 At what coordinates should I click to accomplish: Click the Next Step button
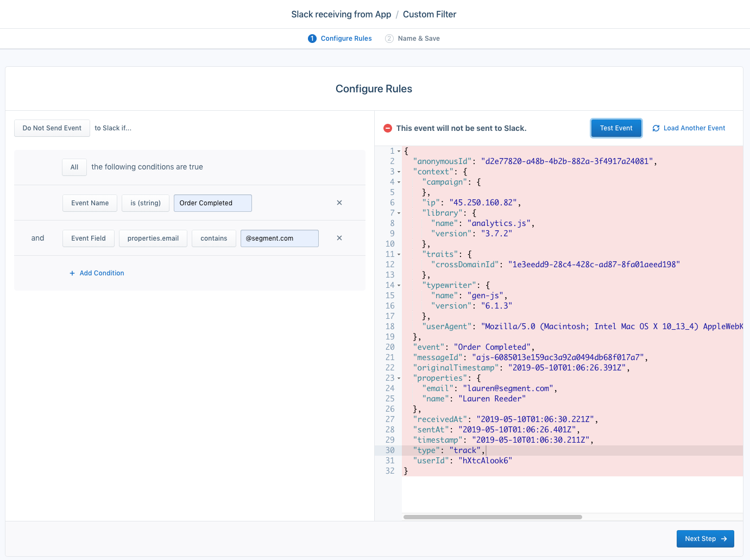coord(705,538)
